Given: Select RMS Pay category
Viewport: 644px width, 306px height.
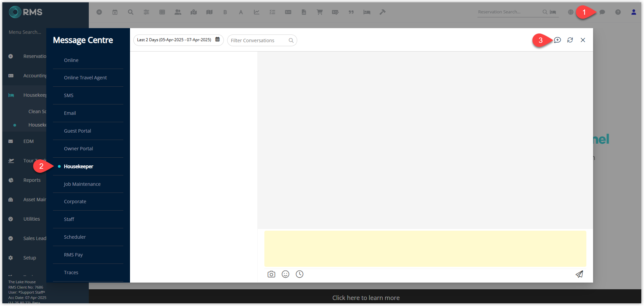Looking at the screenshot, I should (x=73, y=255).
